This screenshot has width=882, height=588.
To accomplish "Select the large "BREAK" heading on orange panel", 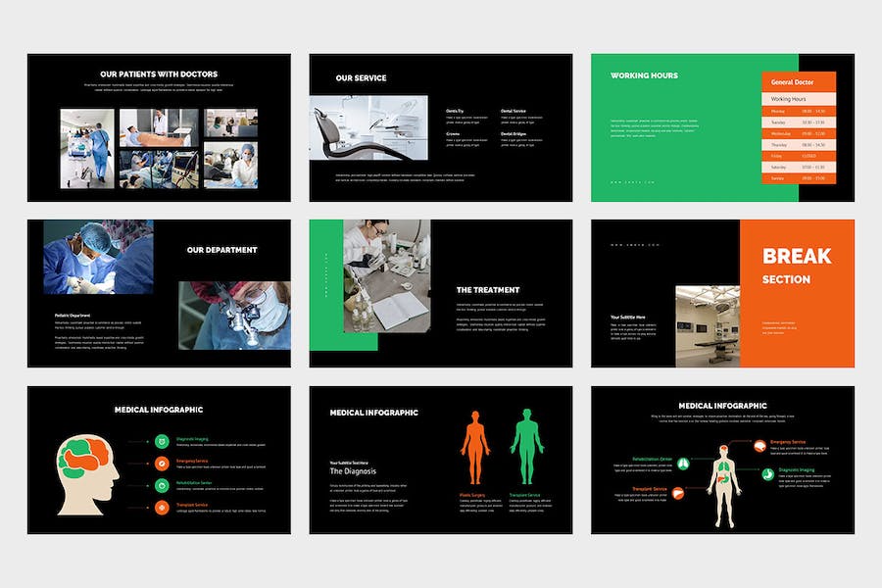I will 797,256.
